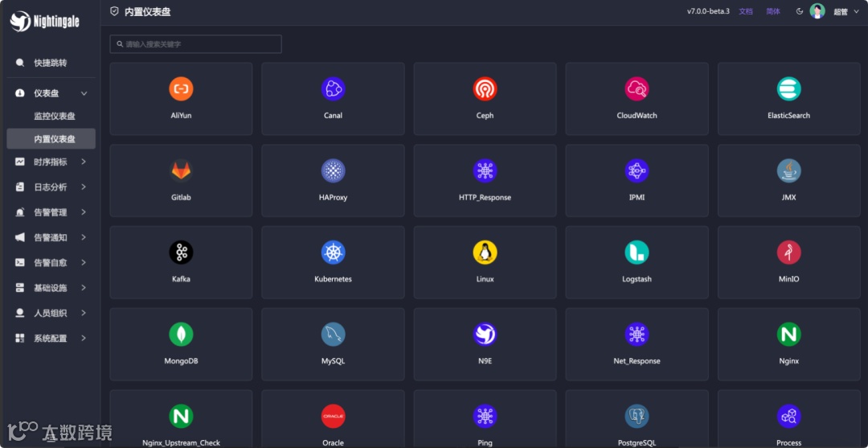
Task: Open the IPMI icon
Action: [637, 171]
